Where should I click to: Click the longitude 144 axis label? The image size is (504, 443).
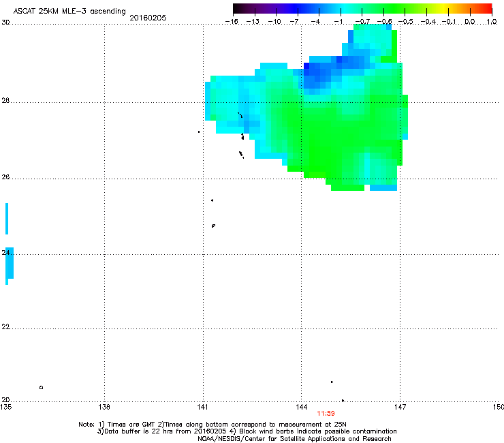pyautogui.click(x=301, y=407)
